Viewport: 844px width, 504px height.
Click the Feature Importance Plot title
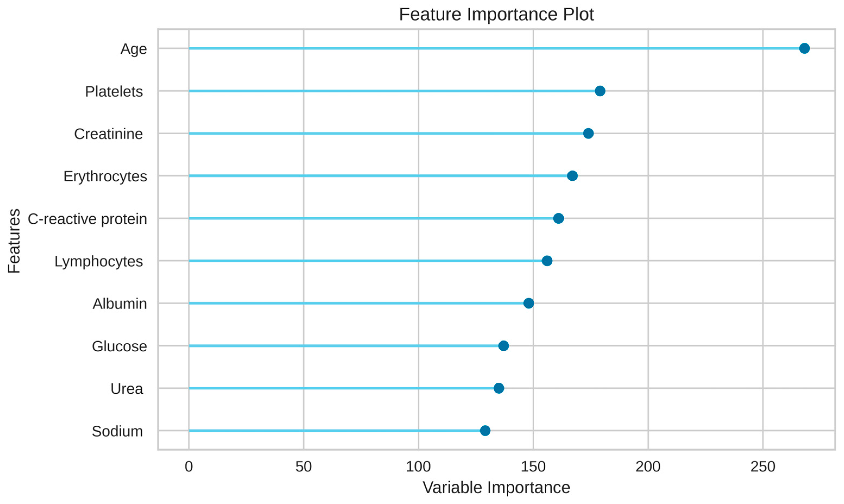pyautogui.click(x=496, y=15)
